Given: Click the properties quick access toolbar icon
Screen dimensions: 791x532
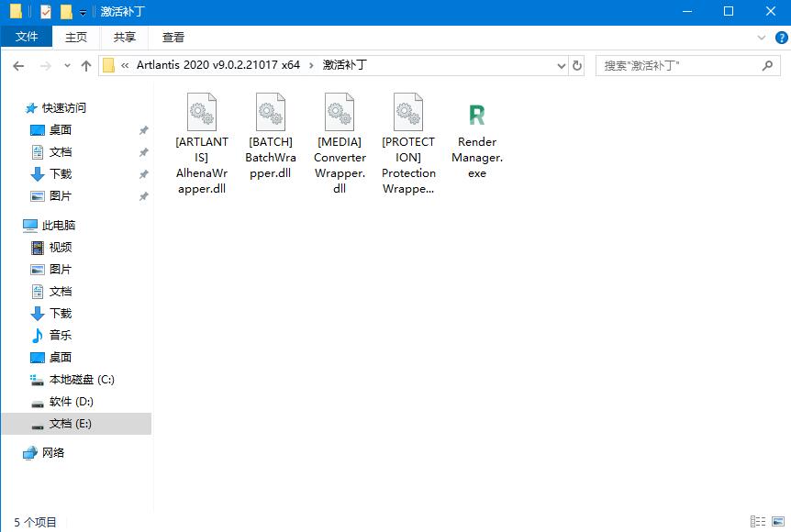Looking at the screenshot, I should tap(45, 11).
